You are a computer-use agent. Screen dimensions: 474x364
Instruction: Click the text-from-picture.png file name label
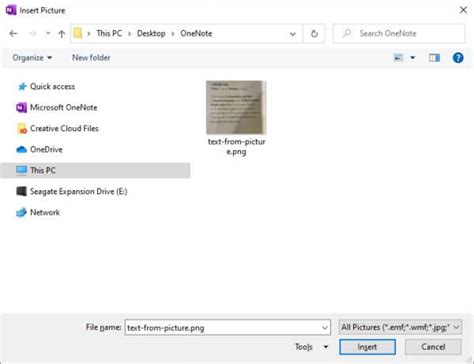236,147
